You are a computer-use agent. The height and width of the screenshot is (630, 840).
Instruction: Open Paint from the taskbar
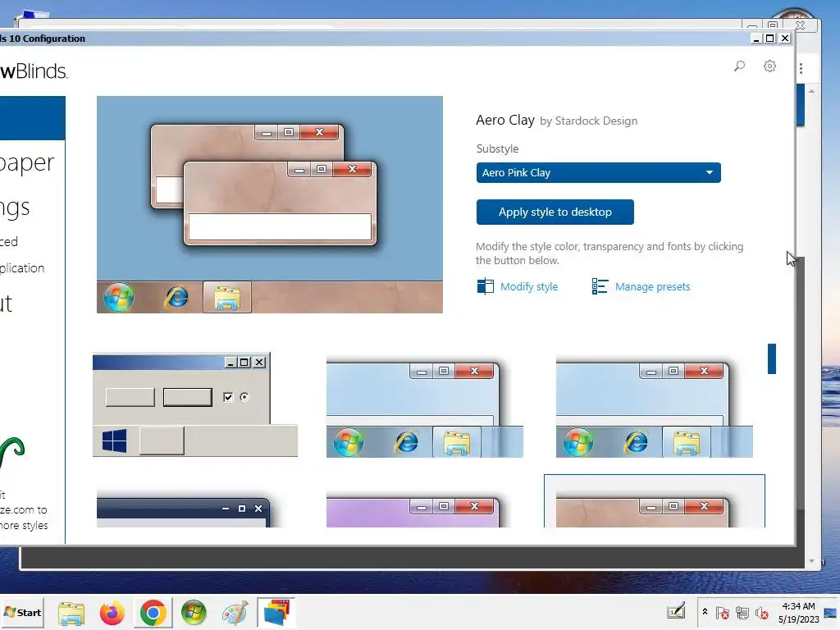(235, 613)
